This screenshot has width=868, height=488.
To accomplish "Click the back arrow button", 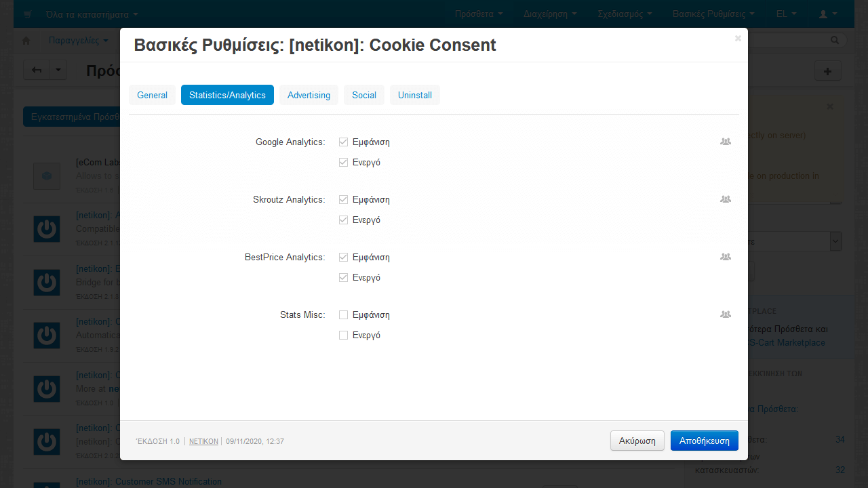I will [x=37, y=70].
